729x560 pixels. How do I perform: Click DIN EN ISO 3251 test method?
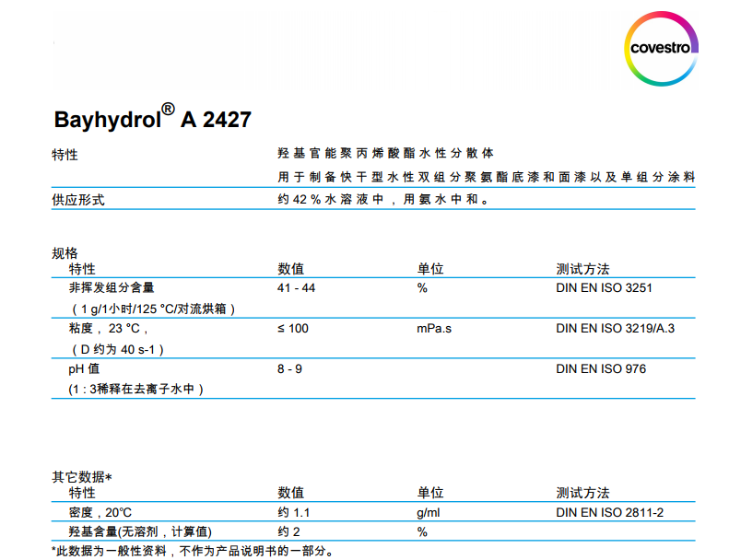pos(604,288)
